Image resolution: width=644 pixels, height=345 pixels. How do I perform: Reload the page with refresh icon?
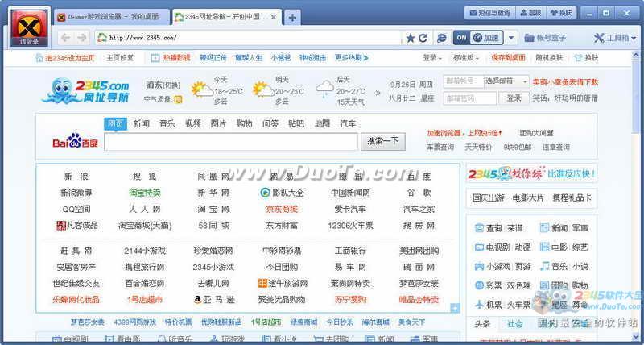pos(423,38)
